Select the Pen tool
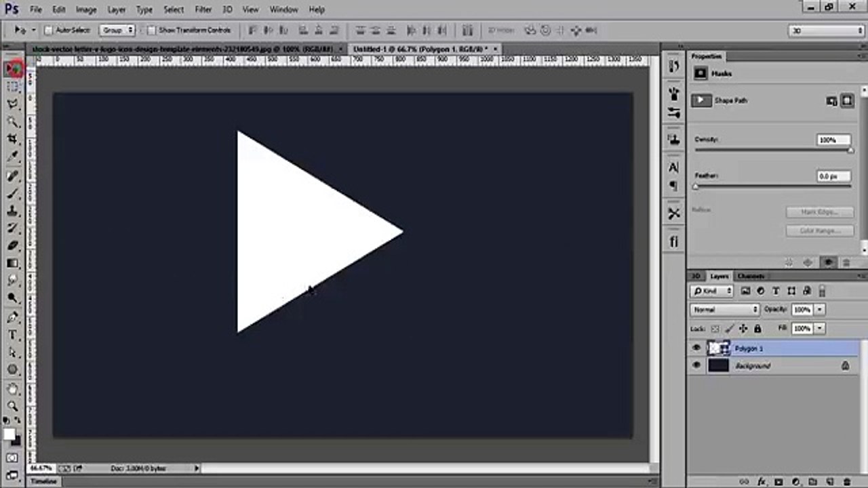The width and height of the screenshot is (868, 488). [13, 317]
